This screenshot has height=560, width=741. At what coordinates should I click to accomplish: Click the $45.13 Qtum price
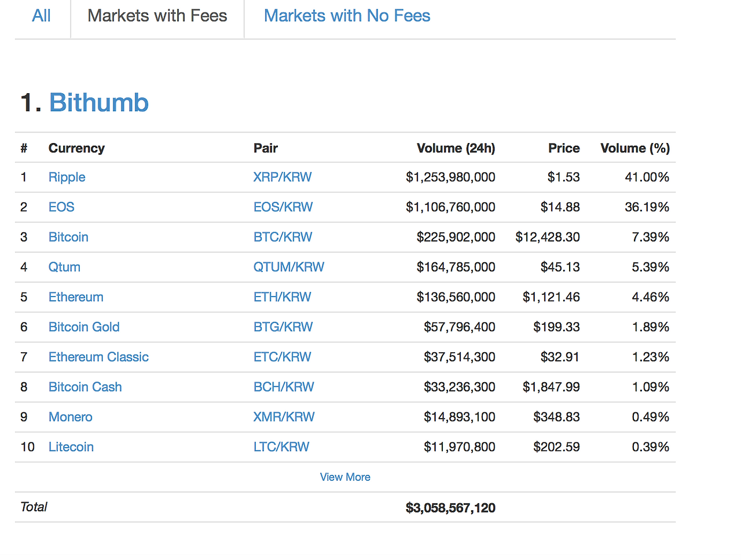[560, 268]
